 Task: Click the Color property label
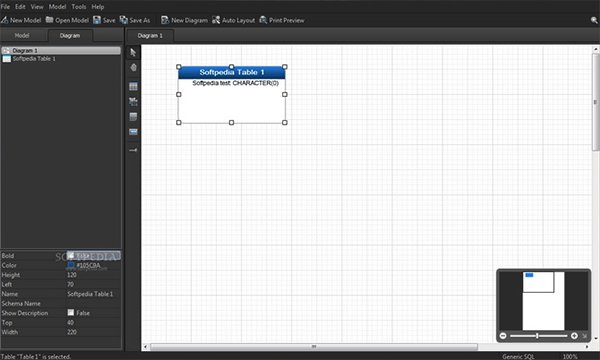9,265
